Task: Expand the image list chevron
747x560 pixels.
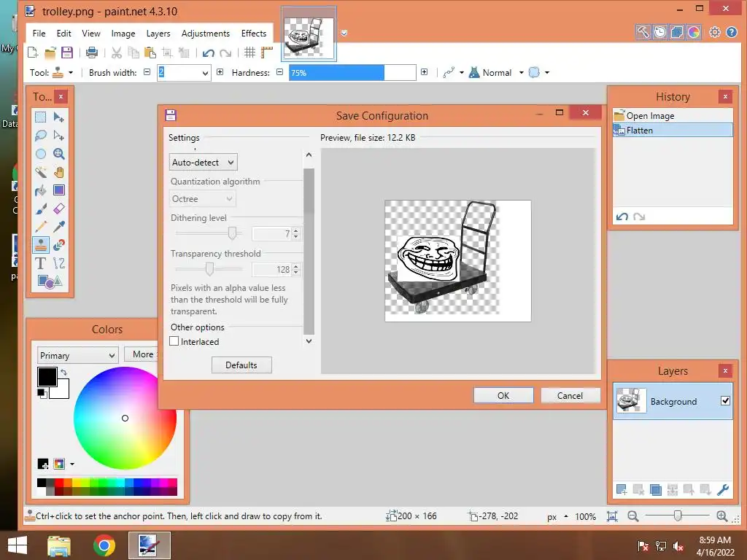Action: 344,33
